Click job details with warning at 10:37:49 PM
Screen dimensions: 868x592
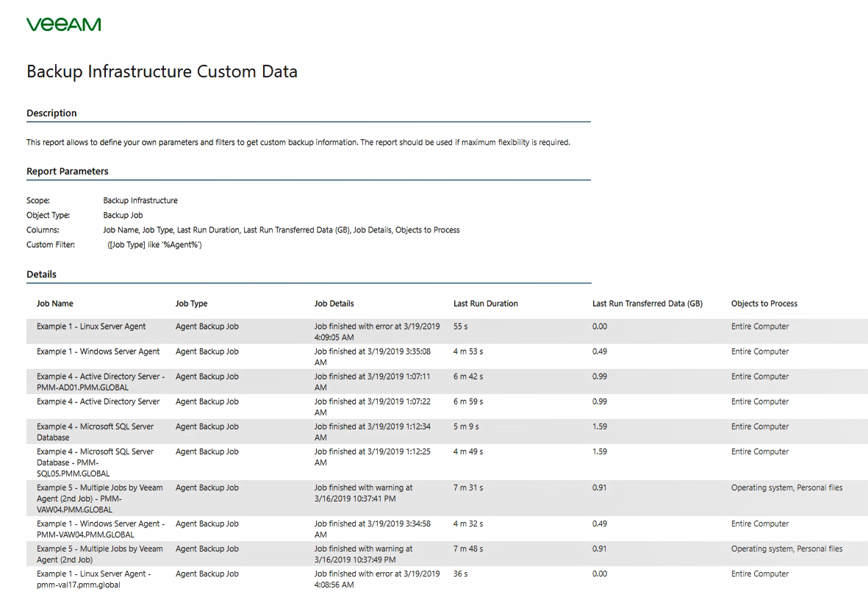(363, 554)
